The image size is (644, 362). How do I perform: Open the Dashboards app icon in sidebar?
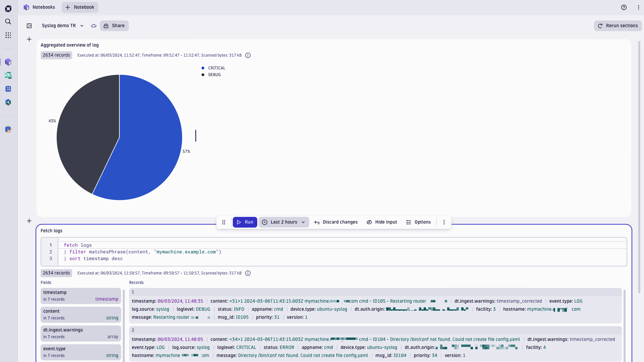pyautogui.click(x=8, y=75)
